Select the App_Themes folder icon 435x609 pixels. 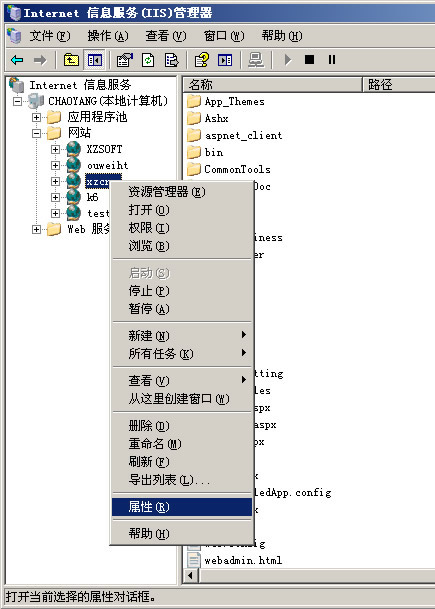(x=194, y=101)
